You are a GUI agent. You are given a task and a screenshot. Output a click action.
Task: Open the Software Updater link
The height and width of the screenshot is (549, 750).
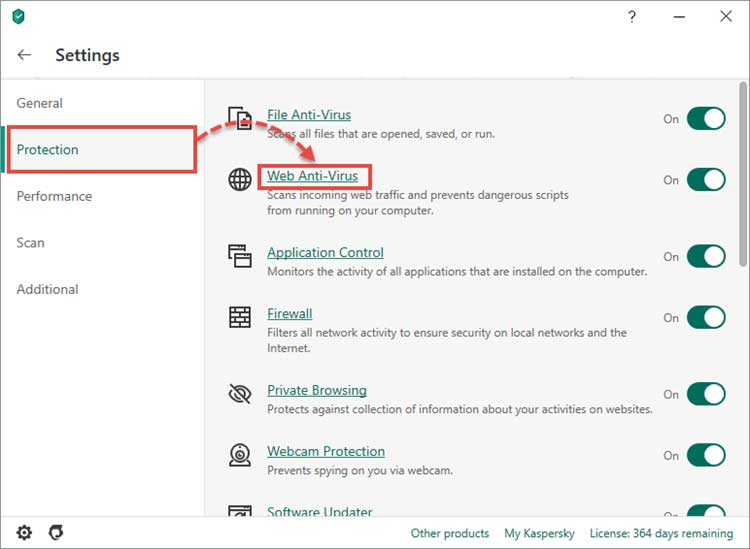(320, 511)
